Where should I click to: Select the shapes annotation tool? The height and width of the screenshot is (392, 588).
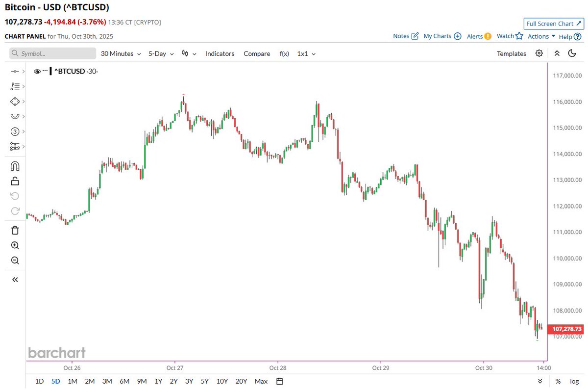click(x=15, y=102)
